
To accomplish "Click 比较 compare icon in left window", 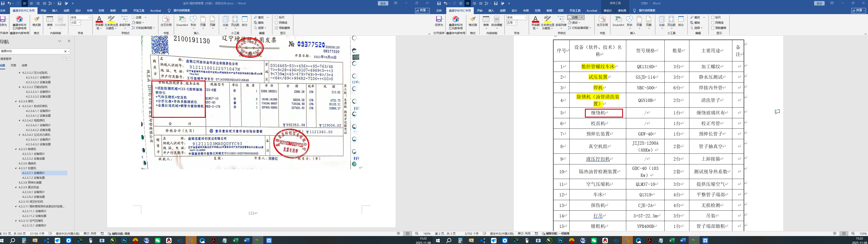I will [225, 21].
